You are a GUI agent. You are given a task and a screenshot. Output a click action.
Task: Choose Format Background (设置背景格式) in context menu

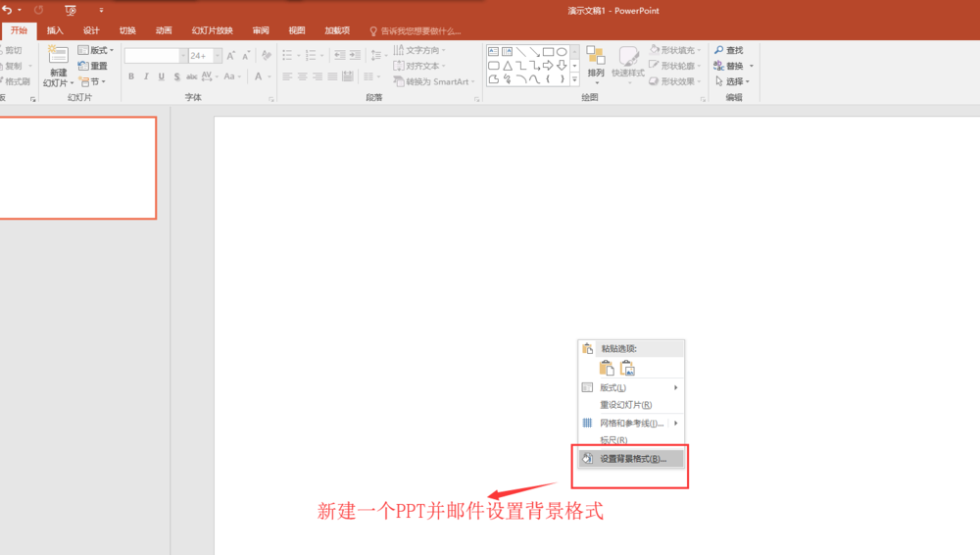coord(631,459)
